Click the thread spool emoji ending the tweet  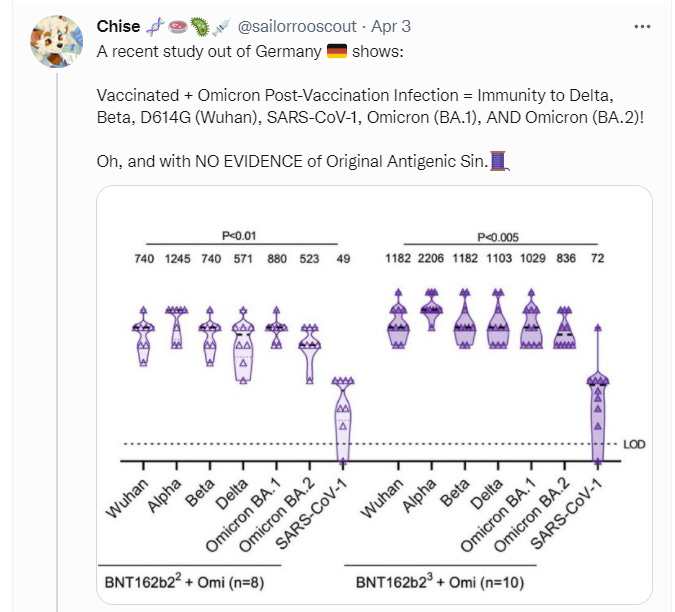[x=501, y=161]
